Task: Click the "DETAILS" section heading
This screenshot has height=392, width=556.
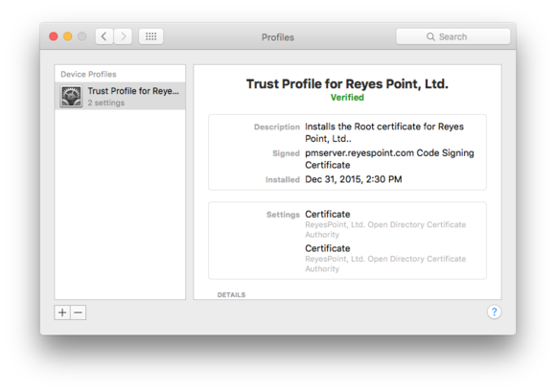Action: coord(231,295)
